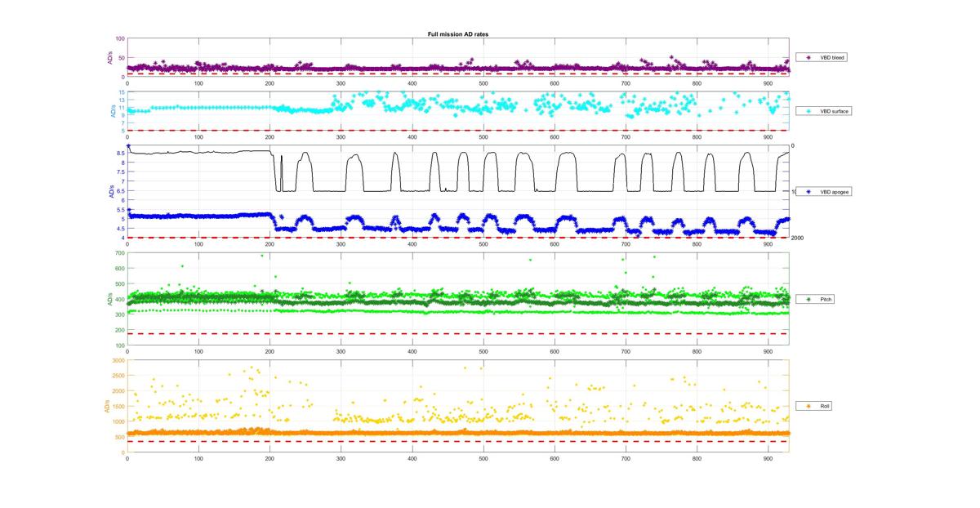980x508 pixels.
Task: Click the 13 tick on the VBD surface plot
Action: pos(121,100)
